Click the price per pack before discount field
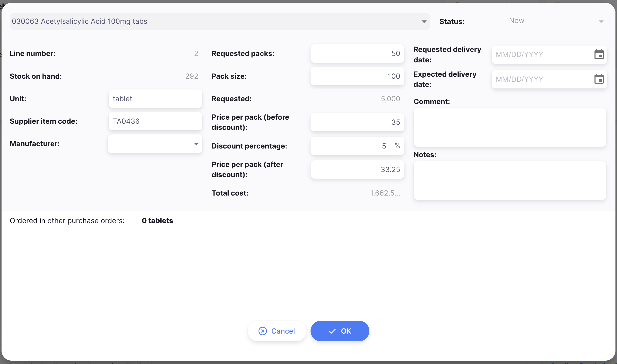 pos(357,122)
